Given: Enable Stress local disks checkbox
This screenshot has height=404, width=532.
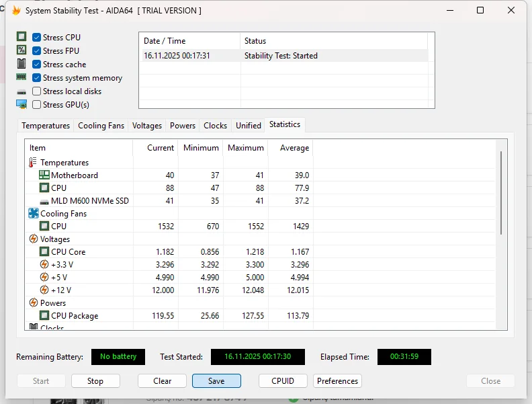Looking at the screenshot, I should tap(37, 91).
